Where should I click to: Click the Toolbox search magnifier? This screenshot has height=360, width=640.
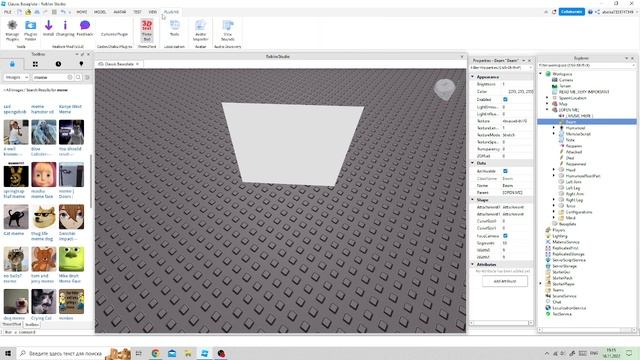click(x=78, y=77)
